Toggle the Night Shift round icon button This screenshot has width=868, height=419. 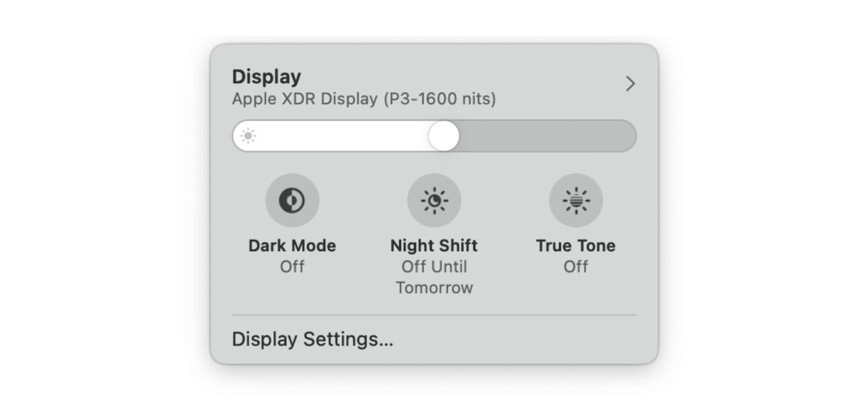point(434,201)
